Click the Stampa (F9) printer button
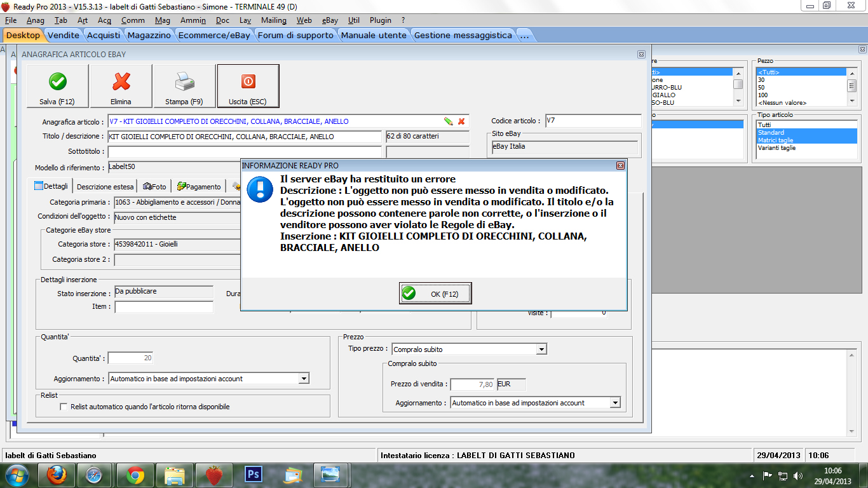Image resolution: width=868 pixels, height=488 pixels. tap(184, 86)
